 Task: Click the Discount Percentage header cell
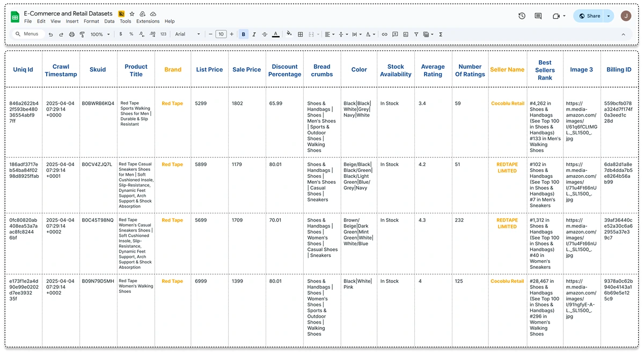284,70
